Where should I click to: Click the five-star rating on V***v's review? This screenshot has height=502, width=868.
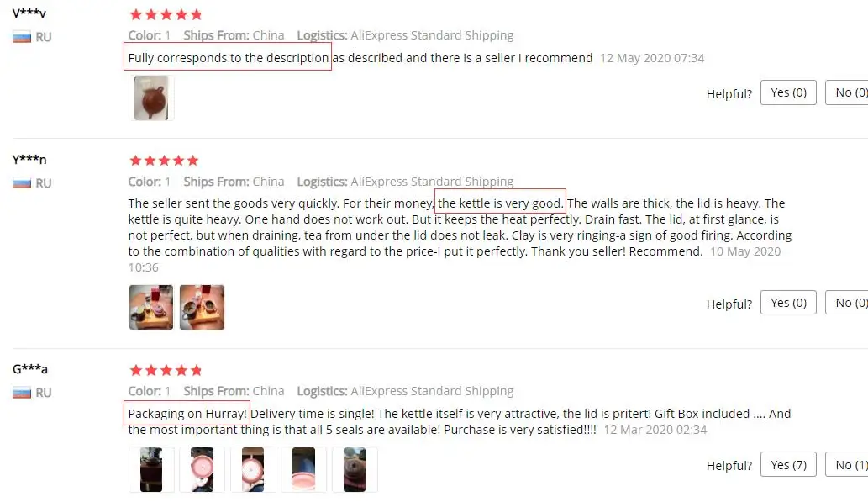pos(166,14)
